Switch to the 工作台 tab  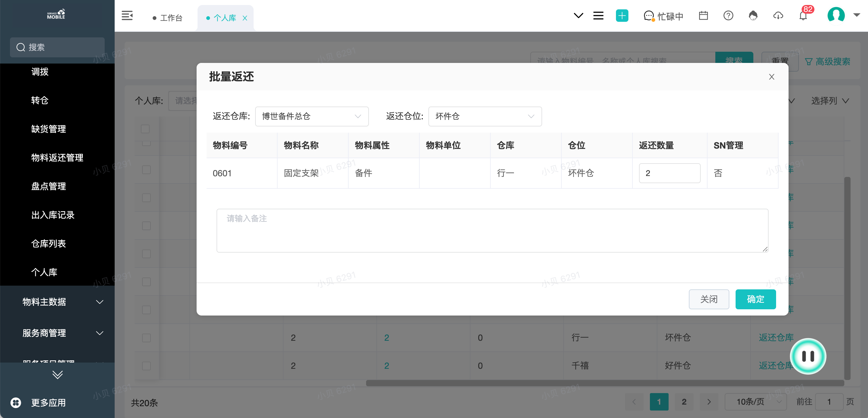click(171, 18)
